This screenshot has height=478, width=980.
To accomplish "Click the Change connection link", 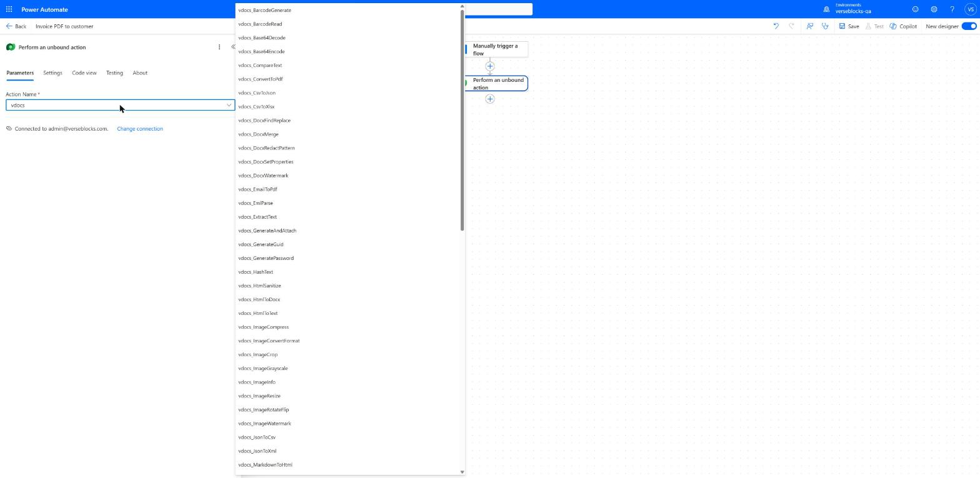I will pos(140,129).
